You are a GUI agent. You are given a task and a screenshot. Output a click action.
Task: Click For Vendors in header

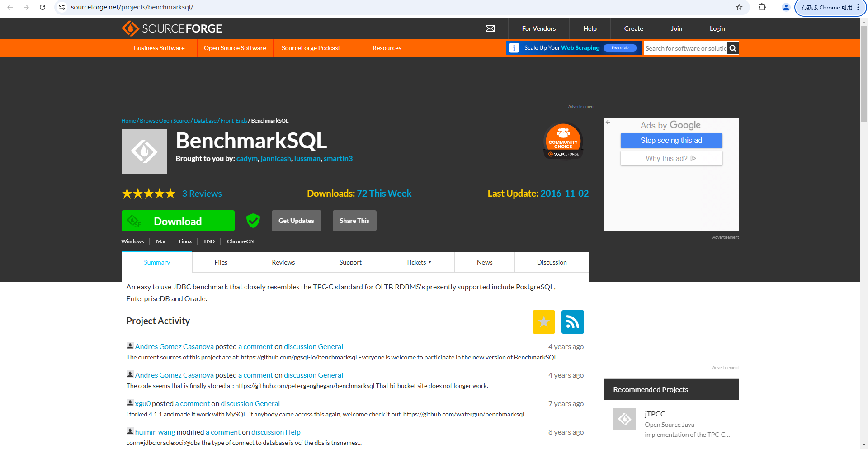point(539,28)
